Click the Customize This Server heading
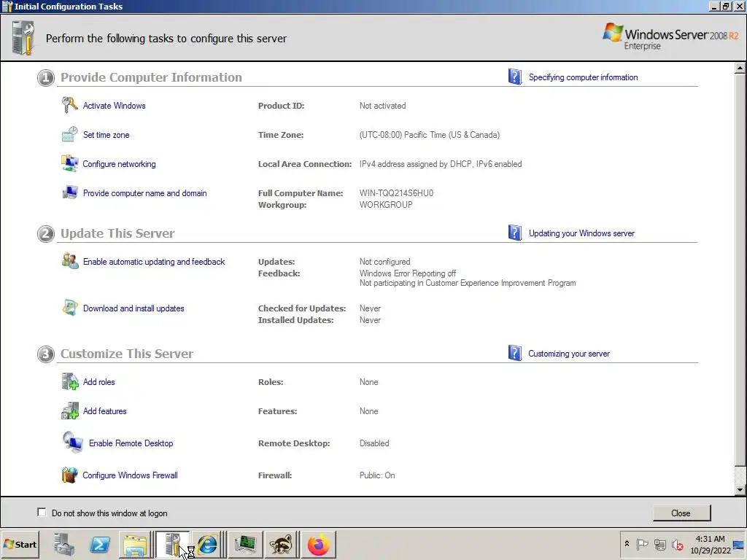747x560 pixels. point(127,354)
